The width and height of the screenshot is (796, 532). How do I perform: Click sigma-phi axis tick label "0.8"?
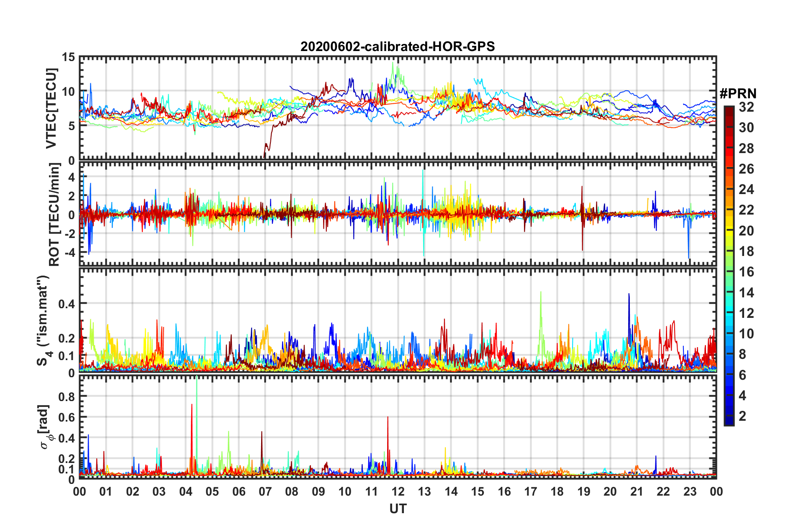click(x=67, y=396)
